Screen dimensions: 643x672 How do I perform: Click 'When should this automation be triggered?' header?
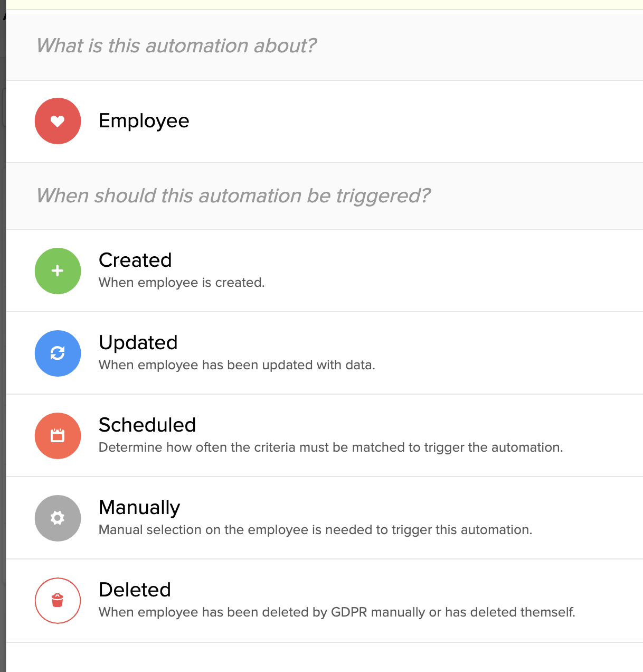pyautogui.click(x=233, y=196)
